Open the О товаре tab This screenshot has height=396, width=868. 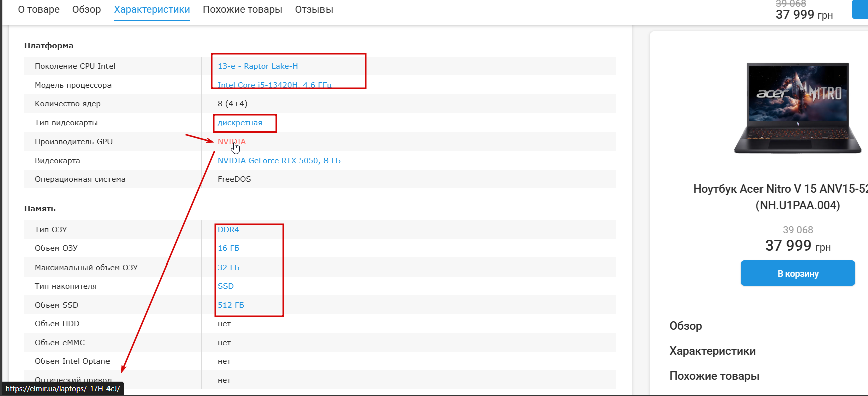[x=39, y=10]
